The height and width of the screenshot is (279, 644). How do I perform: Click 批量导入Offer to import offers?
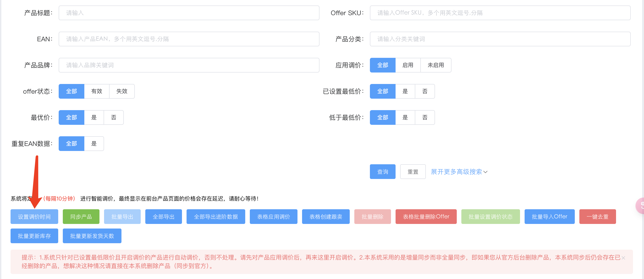[x=549, y=216]
